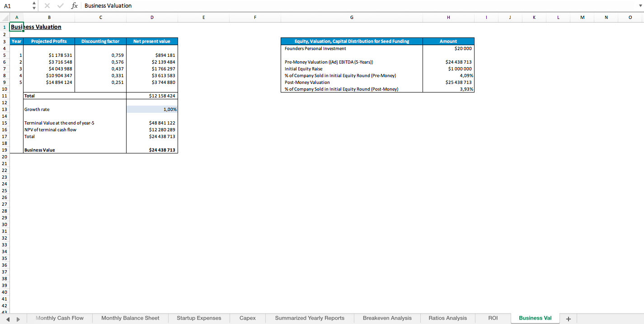Switch to Monthly Cash Flow tab

(x=60, y=318)
